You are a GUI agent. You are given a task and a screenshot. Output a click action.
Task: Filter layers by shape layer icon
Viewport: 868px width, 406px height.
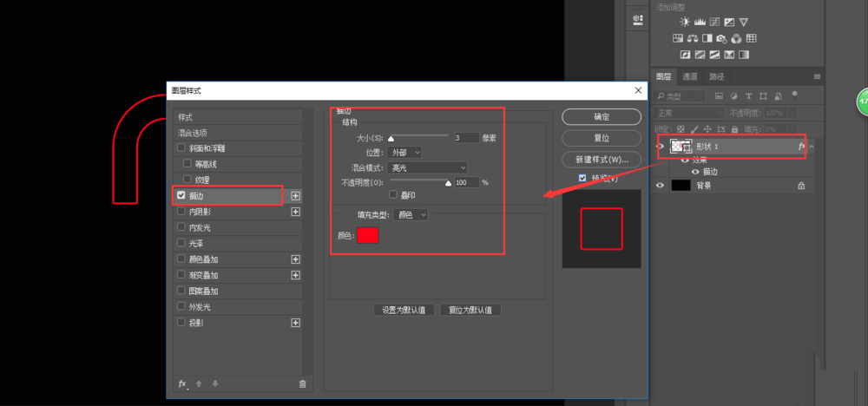point(764,95)
